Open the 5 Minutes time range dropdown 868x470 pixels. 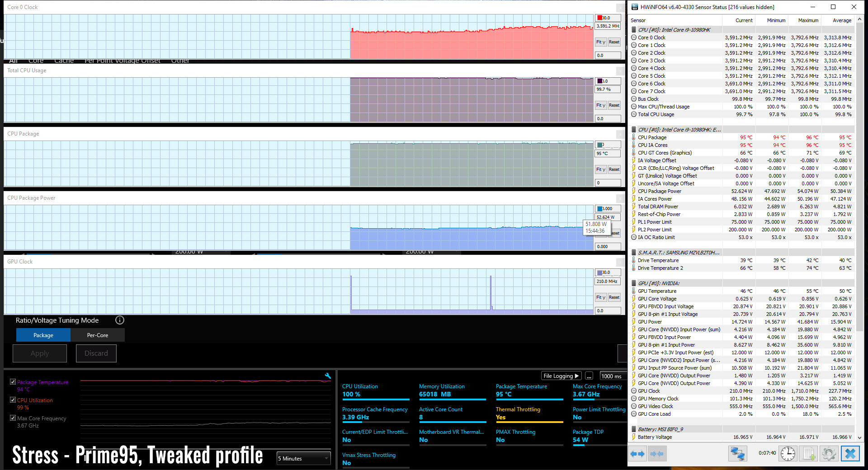pyautogui.click(x=303, y=458)
